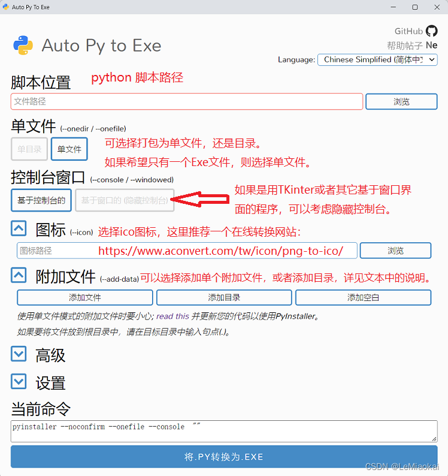Screen dimensions: 448x476
Task: Click the Python logo beside the title
Action: point(23,46)
